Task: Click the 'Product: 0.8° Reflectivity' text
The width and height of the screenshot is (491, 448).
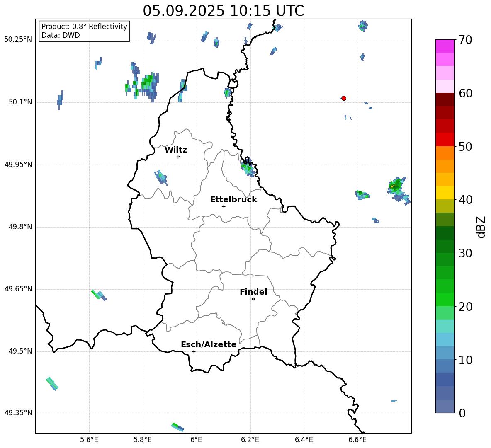Action: click(84, 26)
